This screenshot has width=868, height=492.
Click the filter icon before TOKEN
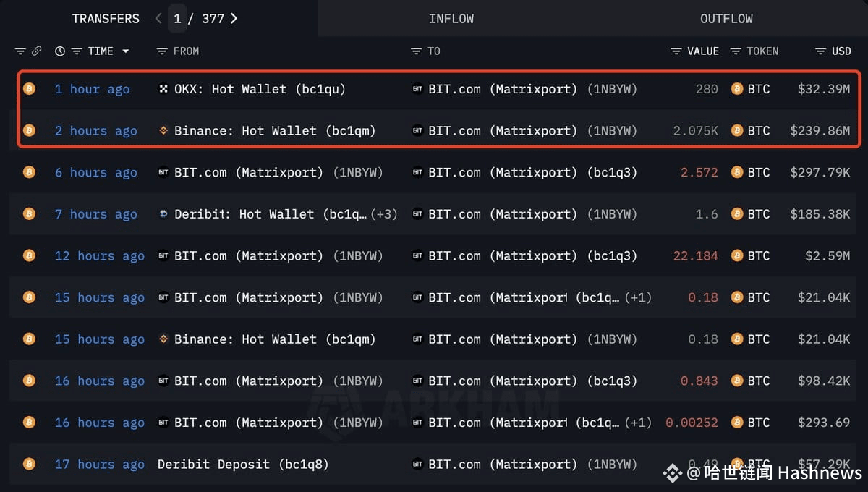[x=736, y=51]
